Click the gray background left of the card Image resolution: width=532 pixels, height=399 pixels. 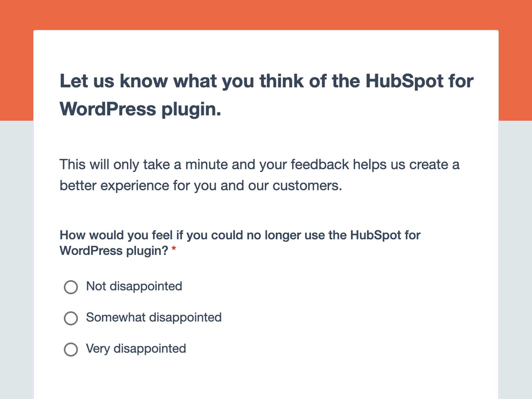click(17, 259)
